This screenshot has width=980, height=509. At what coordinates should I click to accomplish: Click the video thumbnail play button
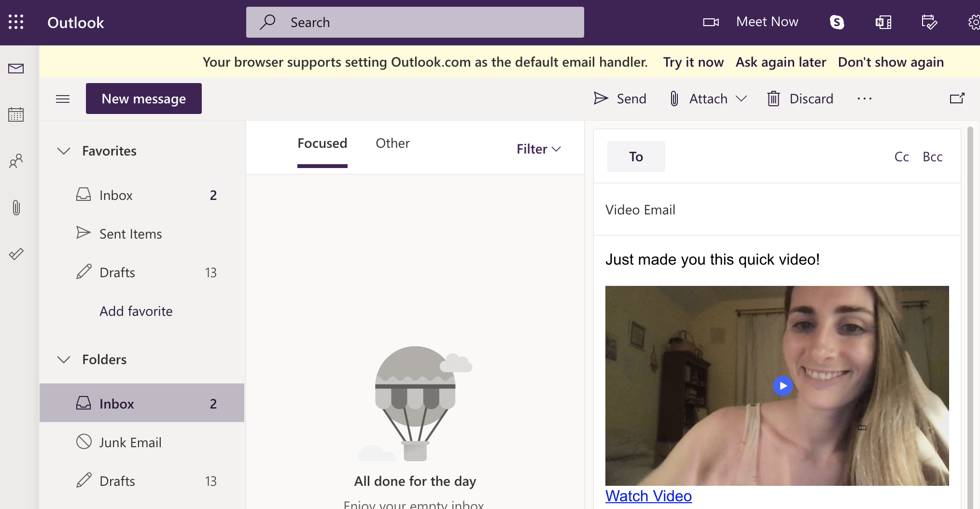click(x=783, y=386)
